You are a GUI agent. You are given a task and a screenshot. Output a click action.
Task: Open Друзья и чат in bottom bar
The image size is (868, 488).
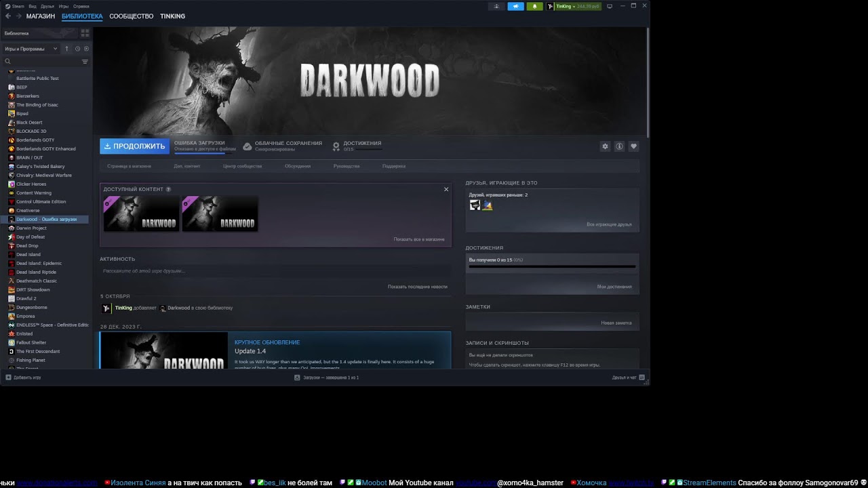click(627, 377)
